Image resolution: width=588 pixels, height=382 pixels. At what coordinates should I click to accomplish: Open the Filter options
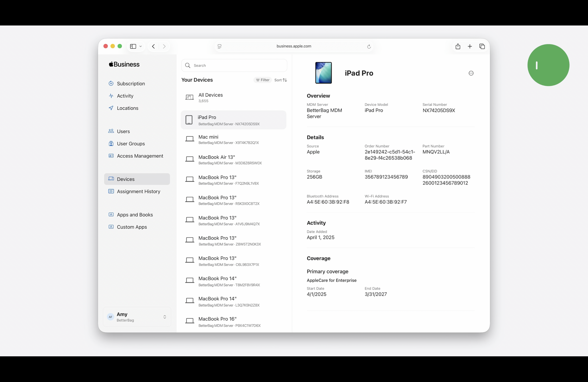262,80
